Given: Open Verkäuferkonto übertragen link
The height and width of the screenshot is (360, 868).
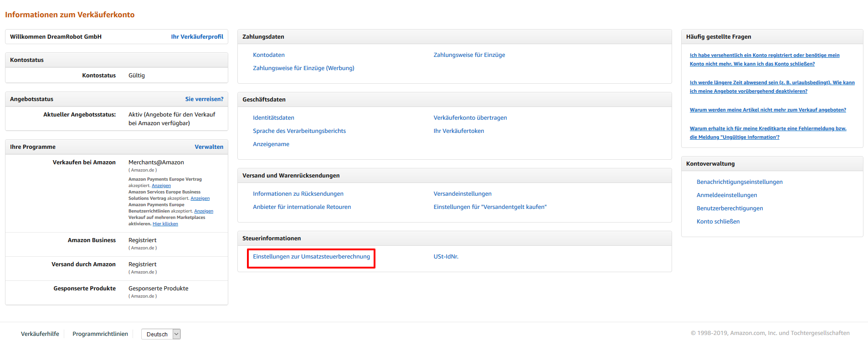Looking at the screenshot, I should click(470, 118).
